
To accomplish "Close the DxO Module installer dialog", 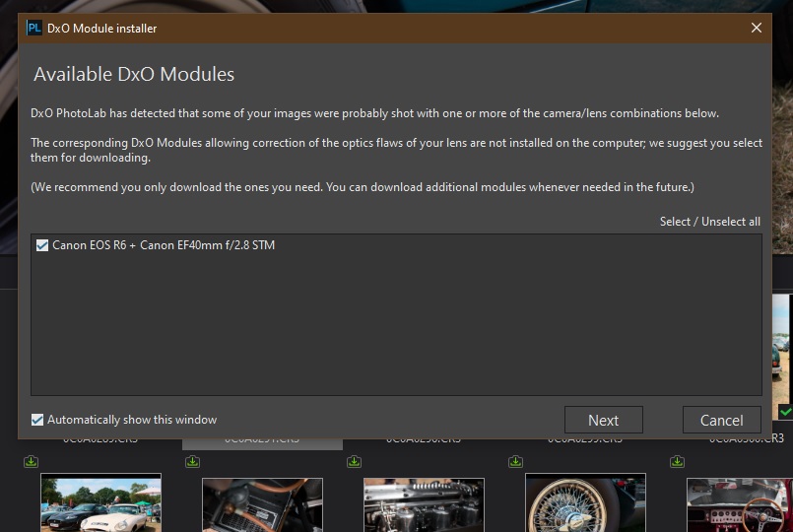I will 757,28.
